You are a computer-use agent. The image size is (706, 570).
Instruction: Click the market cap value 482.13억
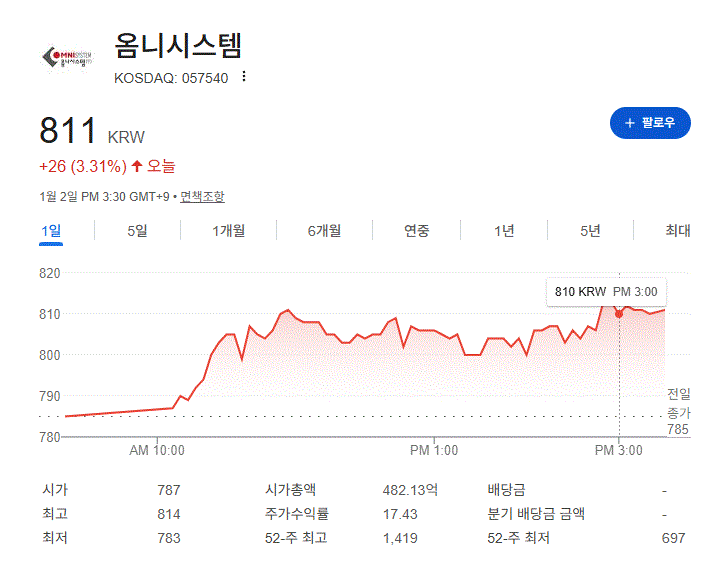(x=410, y=490)
